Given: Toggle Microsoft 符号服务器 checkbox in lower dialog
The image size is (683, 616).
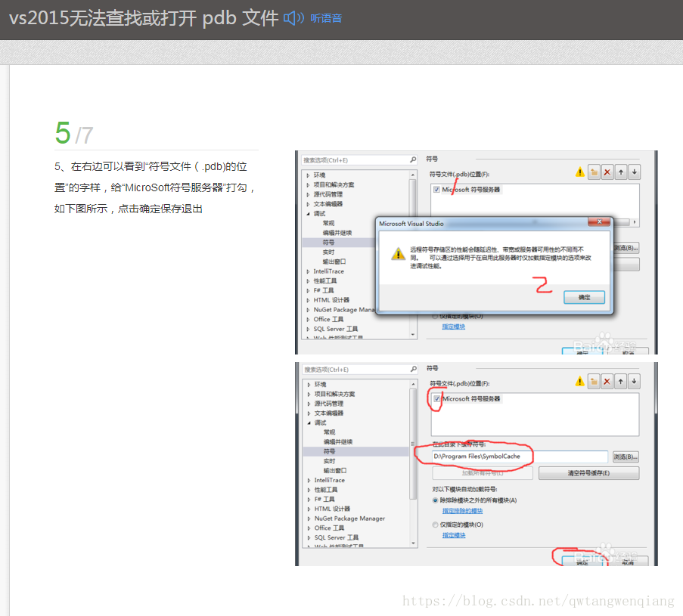Looking at the screenshot, I should coord(437,399).
